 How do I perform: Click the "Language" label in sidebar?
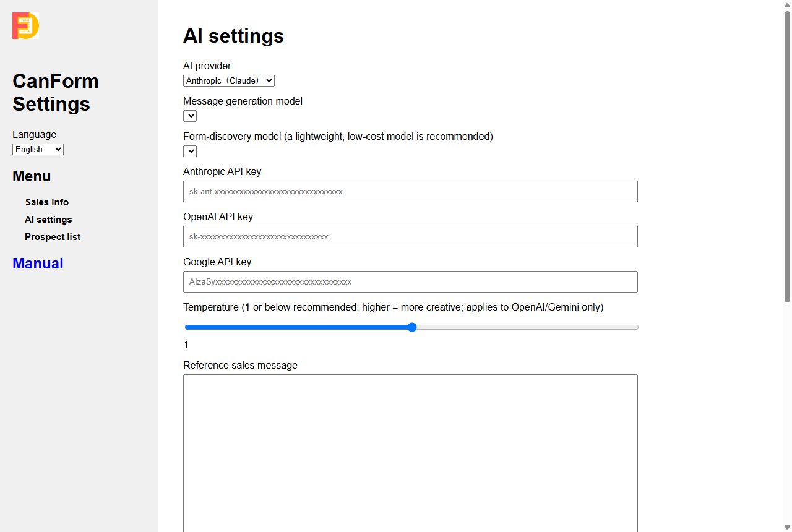[x=34, y=134]
